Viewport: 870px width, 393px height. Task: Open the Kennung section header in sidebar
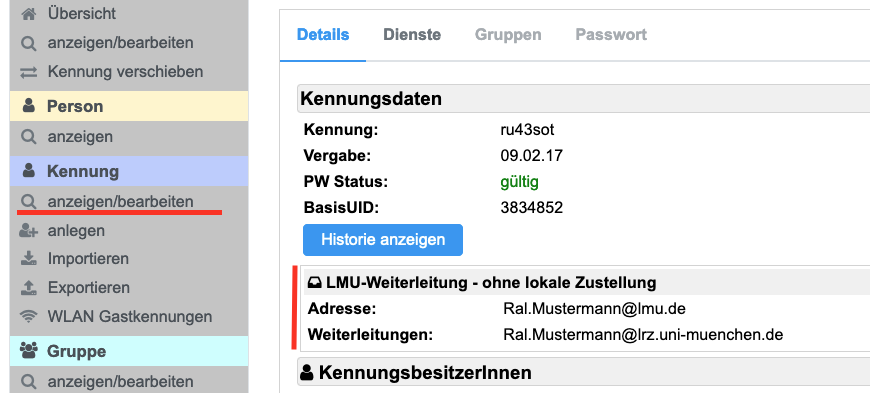coord(129,171)
